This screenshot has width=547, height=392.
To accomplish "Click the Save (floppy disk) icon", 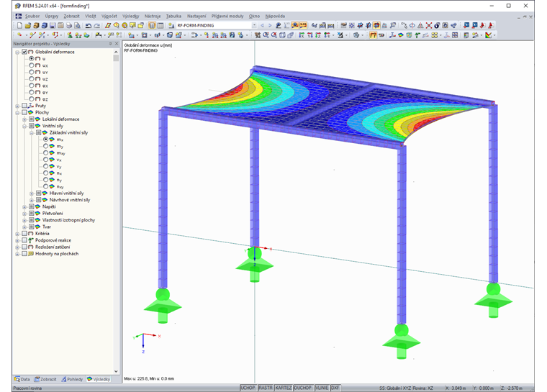I will click(53, 25).
